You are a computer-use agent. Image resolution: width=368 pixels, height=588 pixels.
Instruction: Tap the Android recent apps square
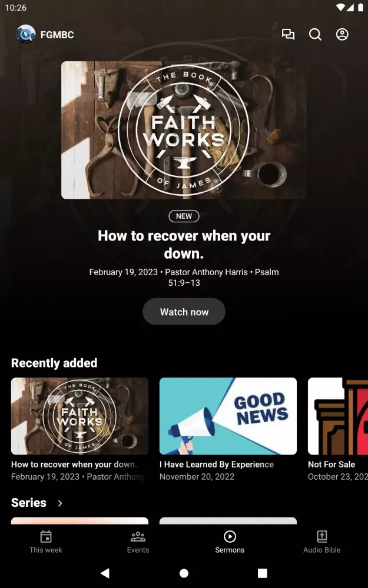(263, 573)
